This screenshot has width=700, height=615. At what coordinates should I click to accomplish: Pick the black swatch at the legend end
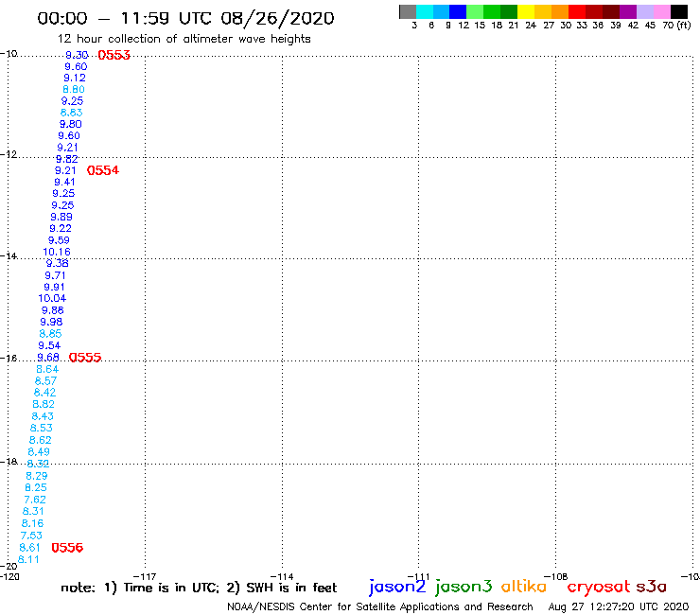[x=679, y=11]
